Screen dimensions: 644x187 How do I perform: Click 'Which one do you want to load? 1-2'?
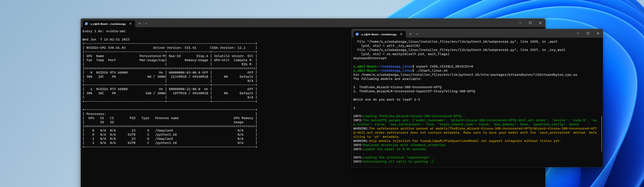(x=386, y=99)
